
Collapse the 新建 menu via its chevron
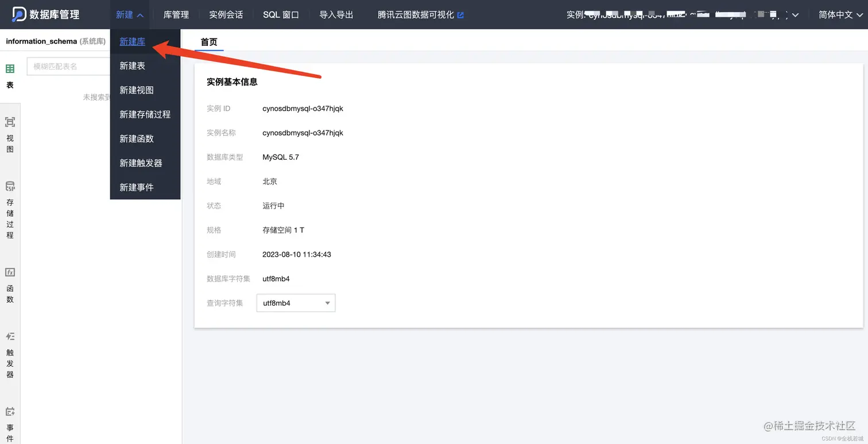(139, 14)
